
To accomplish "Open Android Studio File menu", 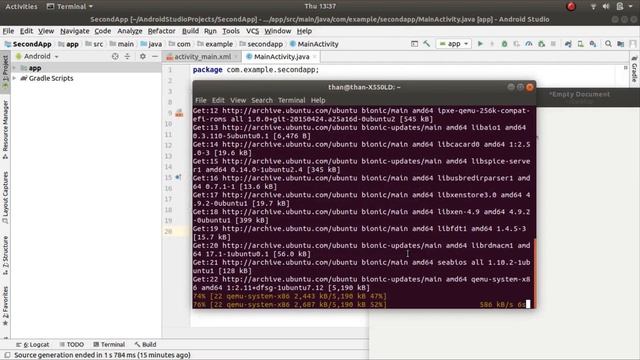I will pos(8,31).
